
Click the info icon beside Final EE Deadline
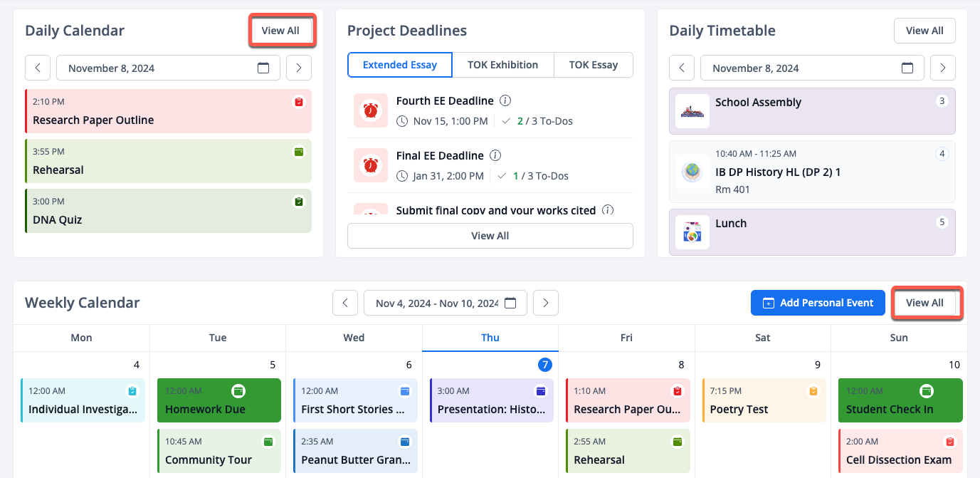496,155
